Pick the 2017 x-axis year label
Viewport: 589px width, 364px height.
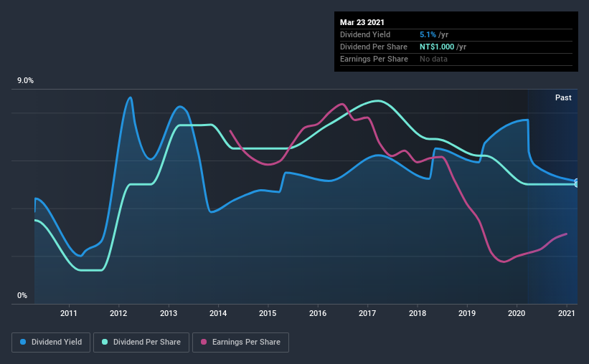[367, 314]
